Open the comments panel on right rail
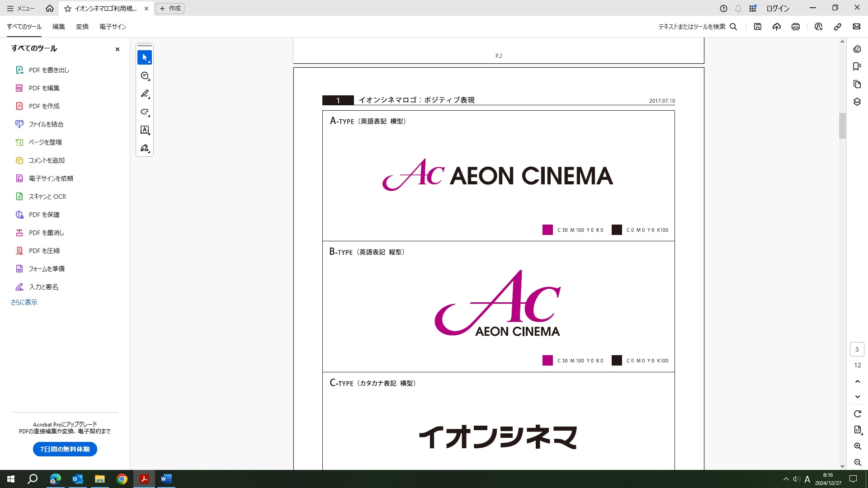 (x=857, y=49)
